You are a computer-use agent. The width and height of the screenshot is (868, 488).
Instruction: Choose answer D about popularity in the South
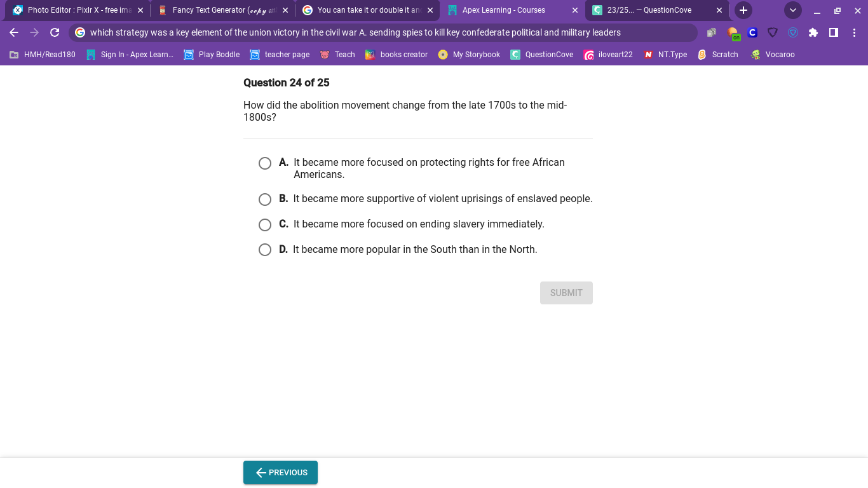click(265, 250)
